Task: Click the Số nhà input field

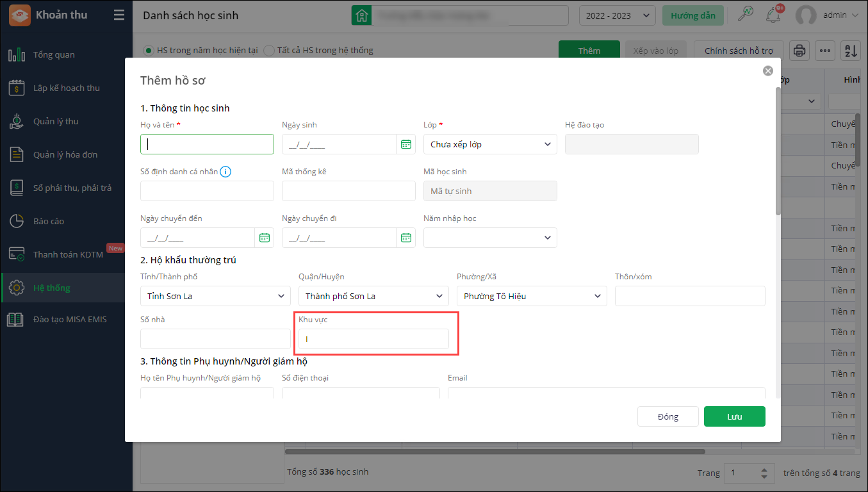Action: (x=215, y=339)
